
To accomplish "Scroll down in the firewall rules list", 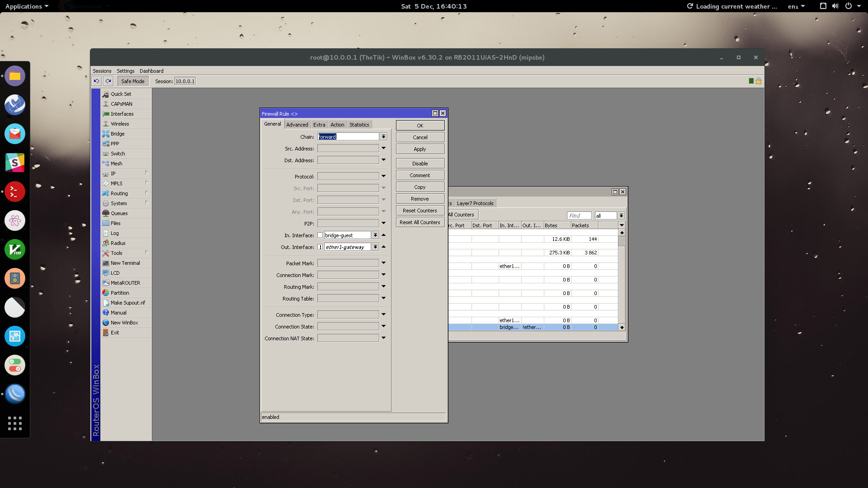I will tap(623, 328).
